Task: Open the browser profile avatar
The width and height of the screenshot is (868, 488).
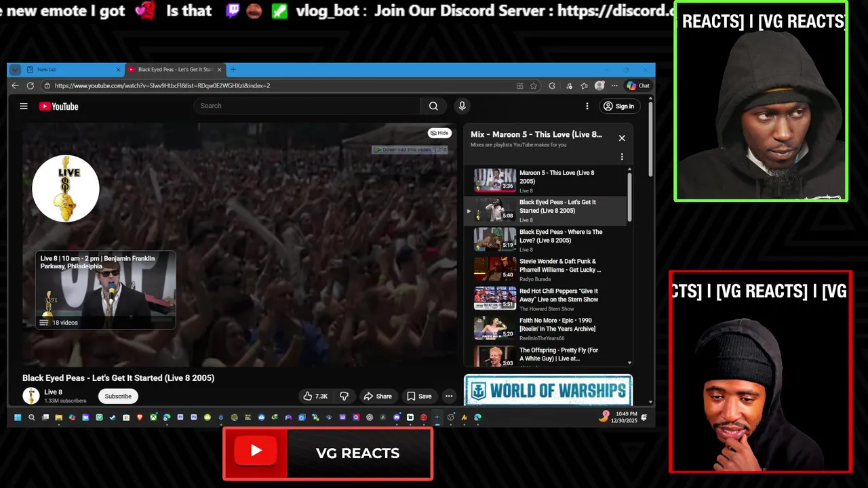Action: pyautogui.click(x=599, y=85)
